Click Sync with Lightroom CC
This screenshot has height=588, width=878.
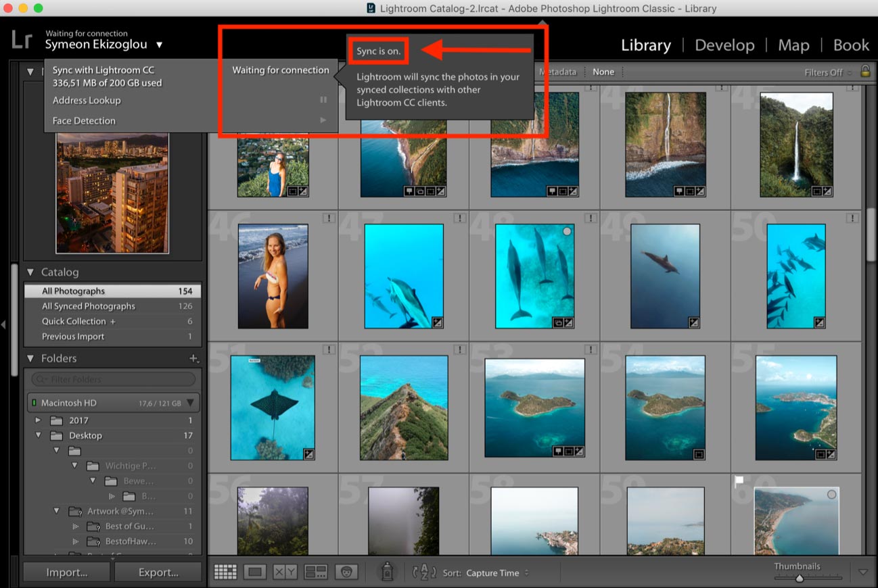coord(103,70)
